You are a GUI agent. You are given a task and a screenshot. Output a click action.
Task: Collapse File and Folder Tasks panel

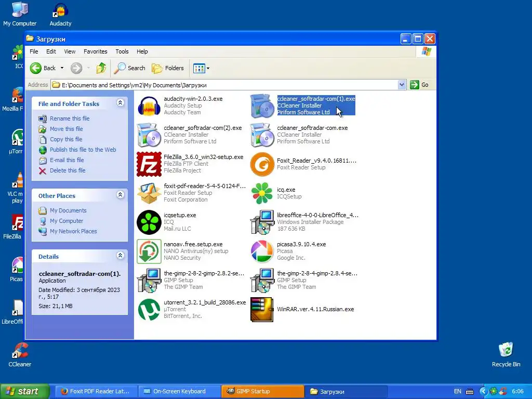click(x=121, y=103)
